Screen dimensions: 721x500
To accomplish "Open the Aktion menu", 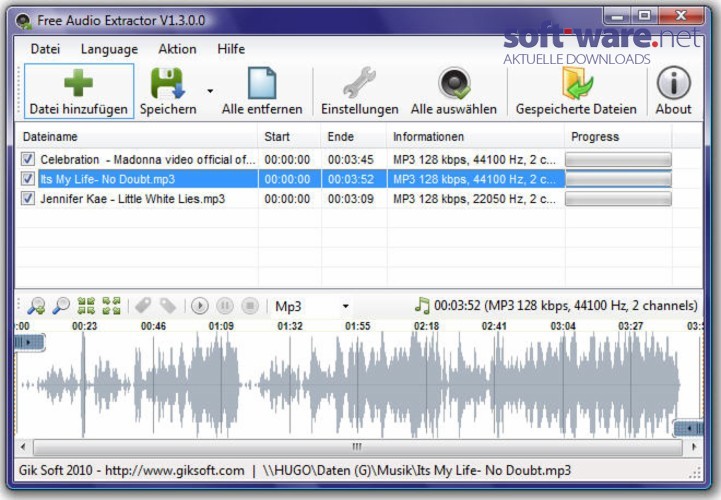I will pyautogui.click(x=177, y=49).
